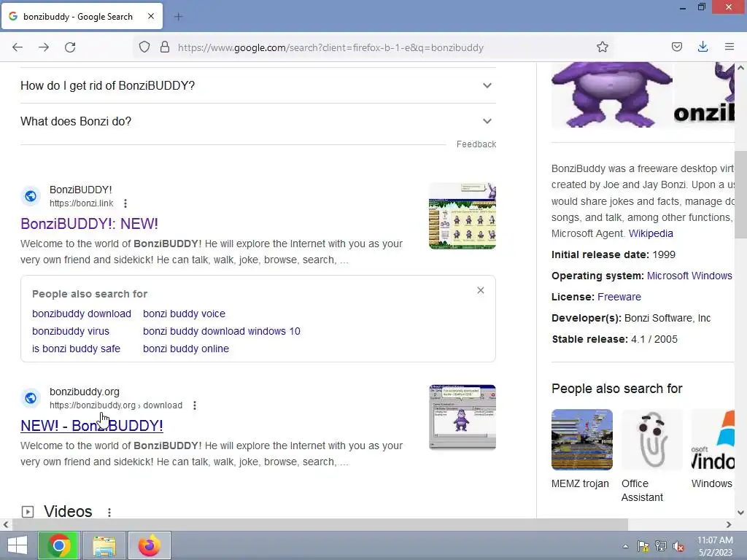This screenshot has width=747, height=560.
Task: Open File Explorer from the taskbar
Action: click(x=104, y=545)
